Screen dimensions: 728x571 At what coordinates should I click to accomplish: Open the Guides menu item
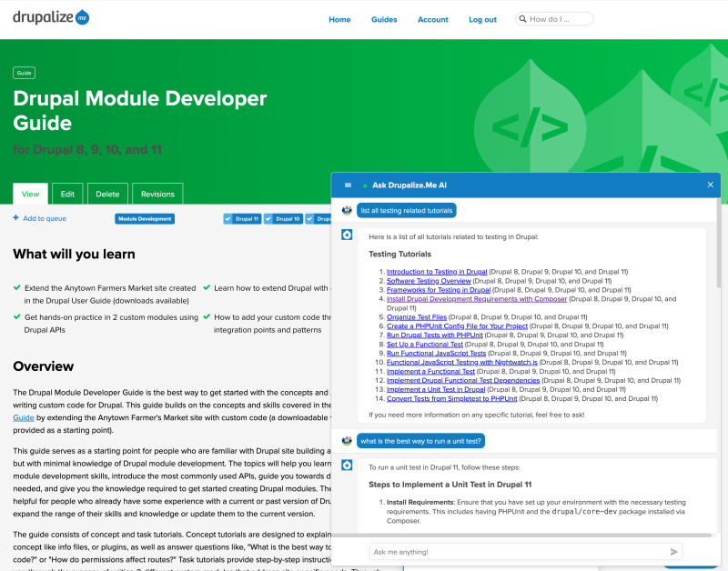tap(384, 19)
